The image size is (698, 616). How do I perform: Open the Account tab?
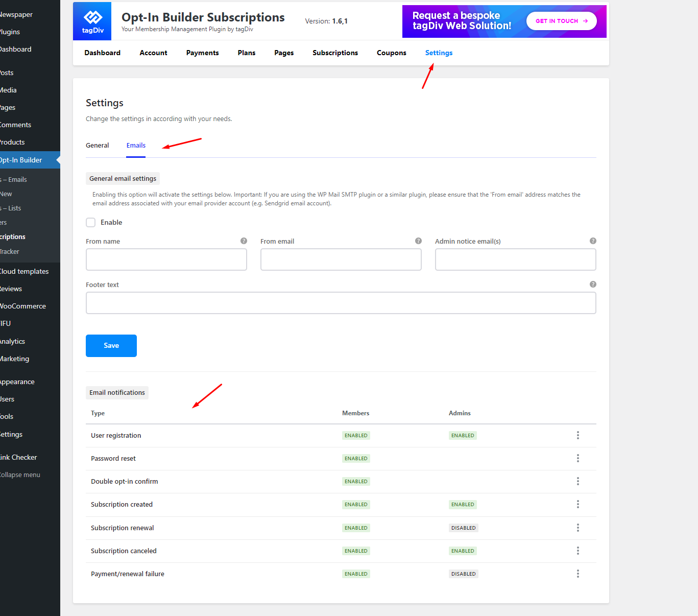(x=153, y=53)
